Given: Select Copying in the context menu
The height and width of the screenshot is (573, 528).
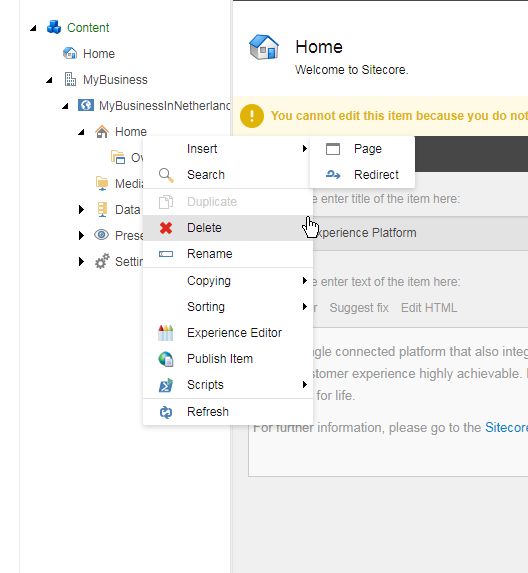Looking at the screenshot, I should (228, 281).
